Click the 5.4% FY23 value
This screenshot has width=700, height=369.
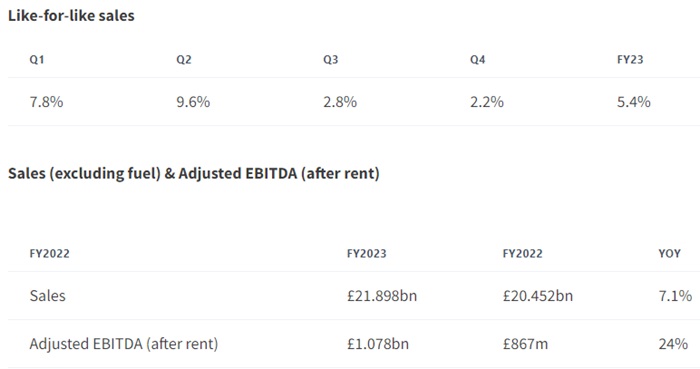pos(633,102)
